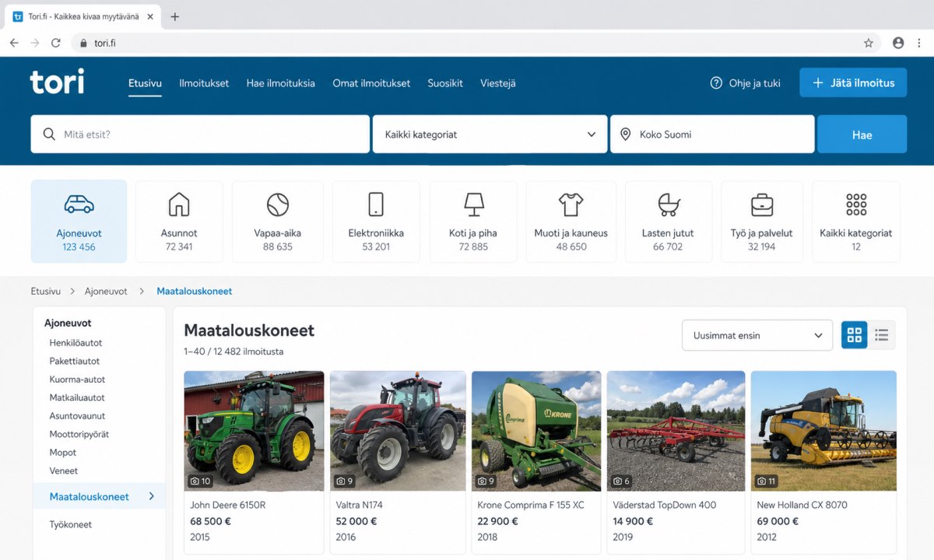The width and height of the screenshot is (934, 560).
Task: Select Työkoneet in sidebar
Action: click(x=71, y=524)
